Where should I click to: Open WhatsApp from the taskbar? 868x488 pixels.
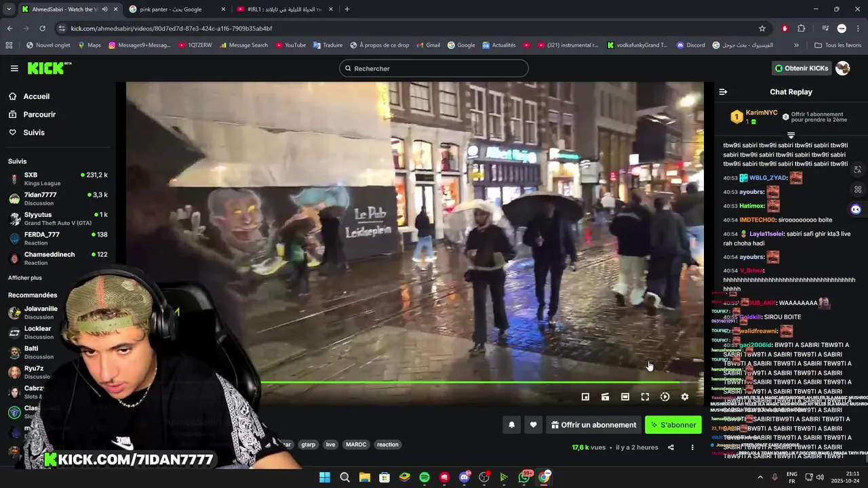click(524, 477)
